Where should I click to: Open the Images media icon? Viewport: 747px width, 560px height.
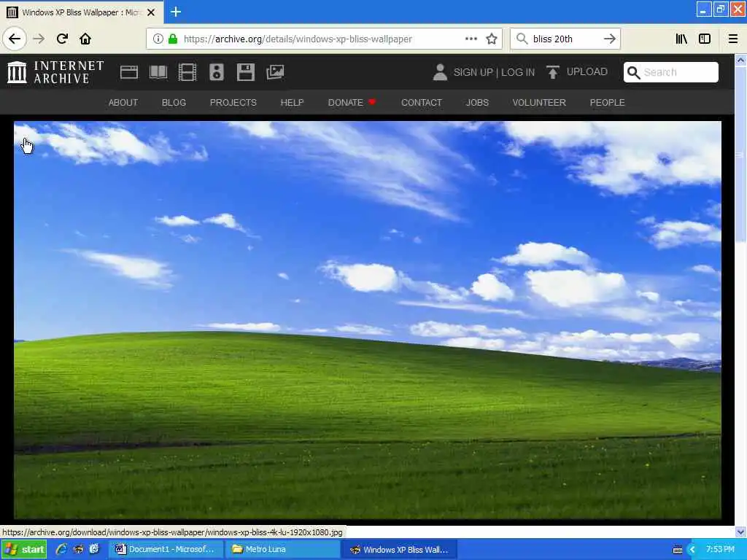[x=275, y=72]
